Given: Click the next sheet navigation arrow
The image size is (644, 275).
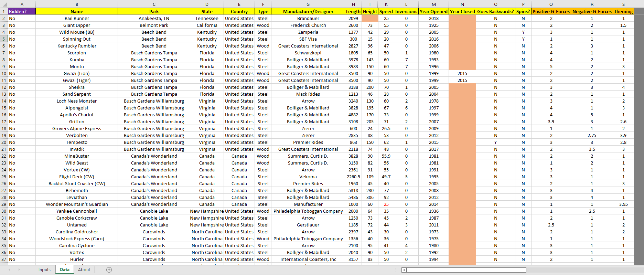Looking at the screenshot, I should click(x=19, y=270).
